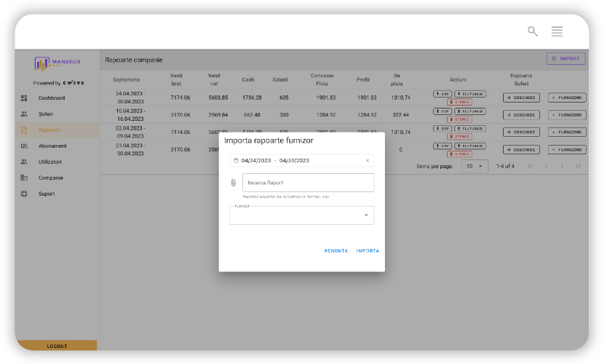607x364 pixels.
Task: Click Deschide for week 23.04.2023 row
Action: pos(521,149)
